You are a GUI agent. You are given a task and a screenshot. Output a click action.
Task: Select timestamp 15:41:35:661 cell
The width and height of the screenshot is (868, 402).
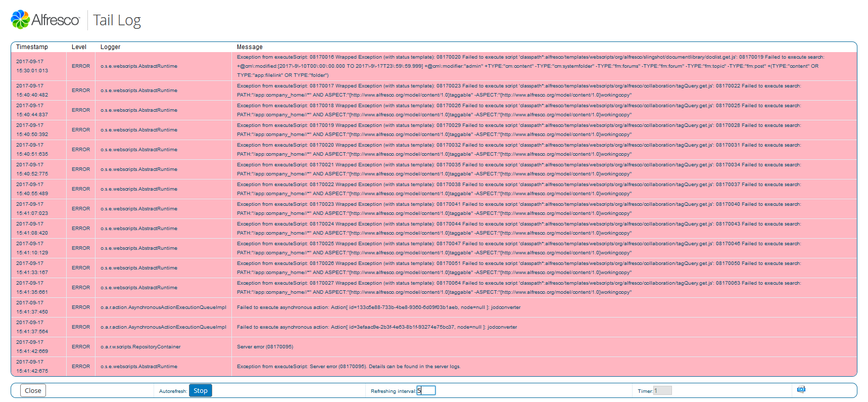[x=39, y=288]
